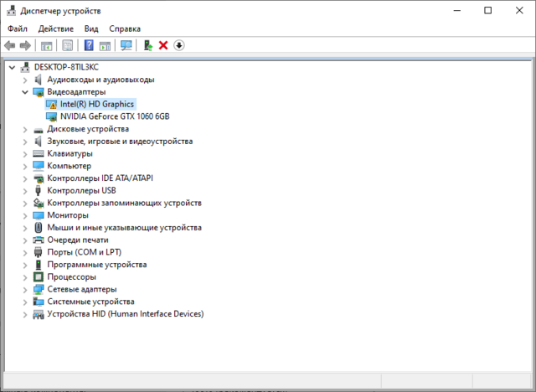Image resolution: width=536 pixels, height=392 pixels.
Task: Click the red X uninstall device toolbar icon
Action: (x=163, y=45)
